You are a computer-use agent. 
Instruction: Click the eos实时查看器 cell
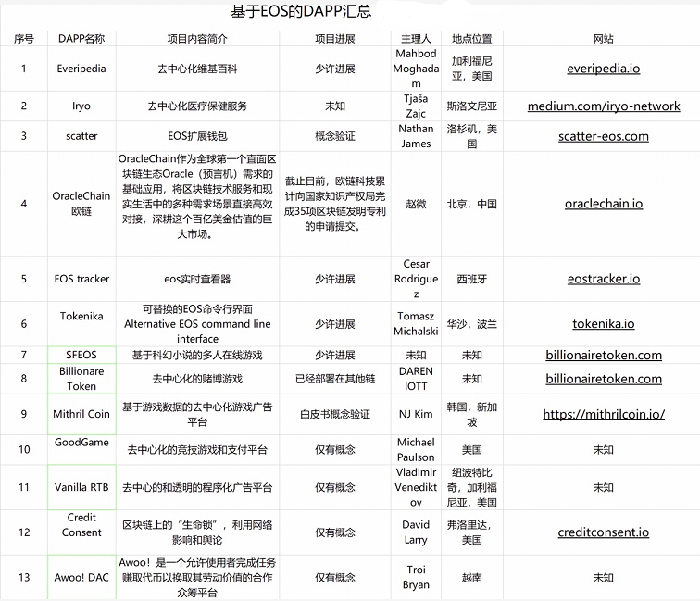coord(197,279)
